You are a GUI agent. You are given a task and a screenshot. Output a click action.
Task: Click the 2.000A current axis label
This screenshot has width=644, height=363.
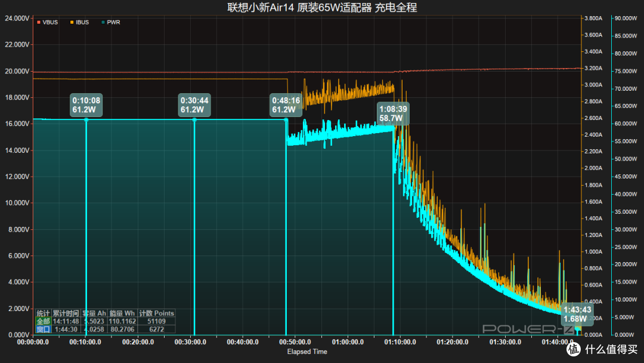[x=593, y=168]
